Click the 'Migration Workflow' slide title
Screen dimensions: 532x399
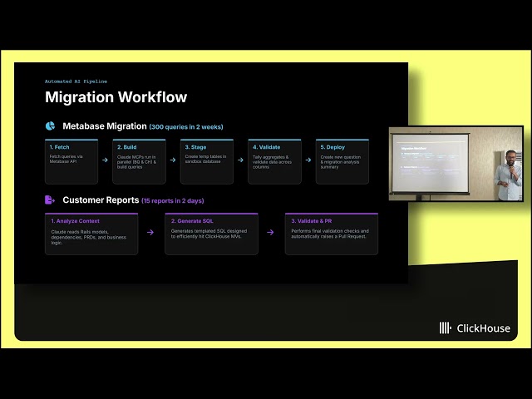point(116,97)
